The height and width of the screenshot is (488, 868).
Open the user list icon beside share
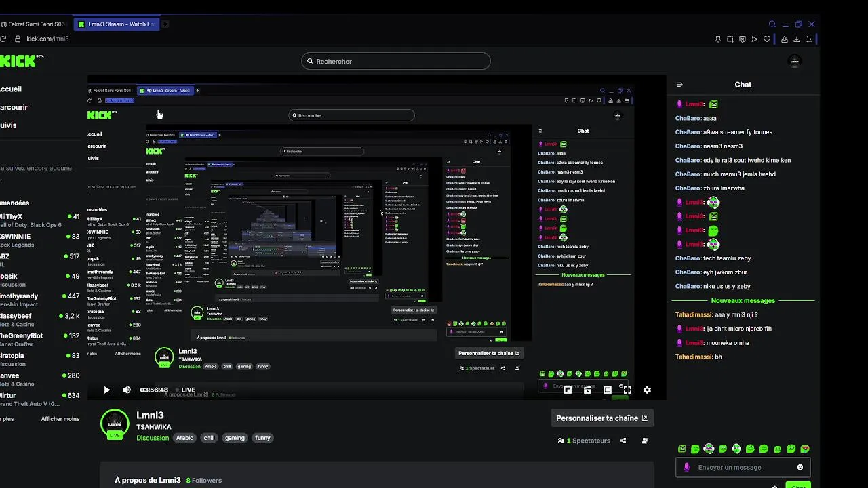645,441
